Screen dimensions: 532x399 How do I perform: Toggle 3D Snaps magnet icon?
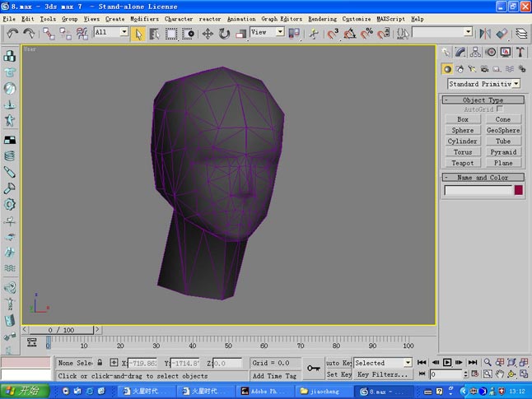(x=333, y=33)
